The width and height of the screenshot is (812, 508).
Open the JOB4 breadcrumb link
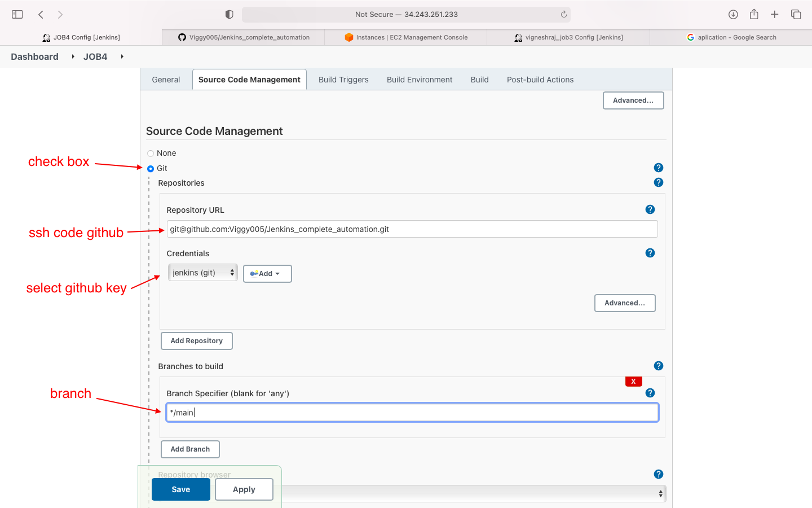[x=95, y=56]
